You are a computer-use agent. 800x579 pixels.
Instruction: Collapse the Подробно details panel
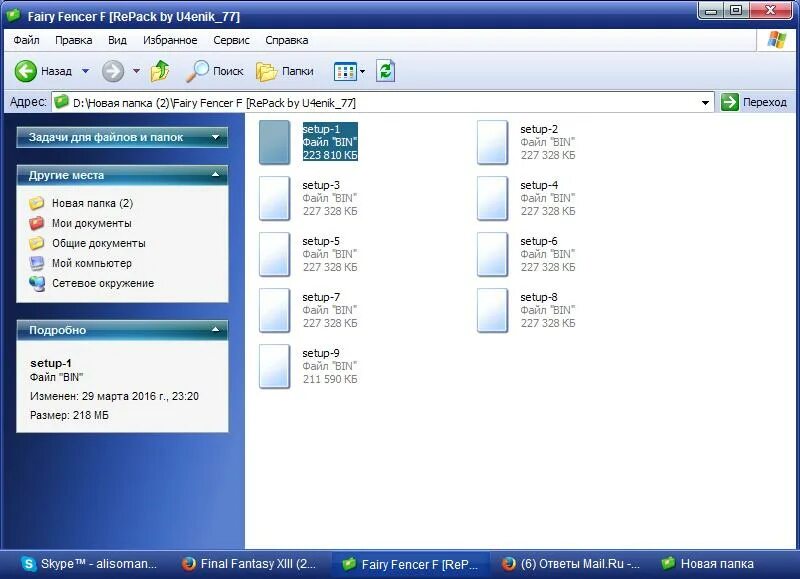click(x=215, y=330)
